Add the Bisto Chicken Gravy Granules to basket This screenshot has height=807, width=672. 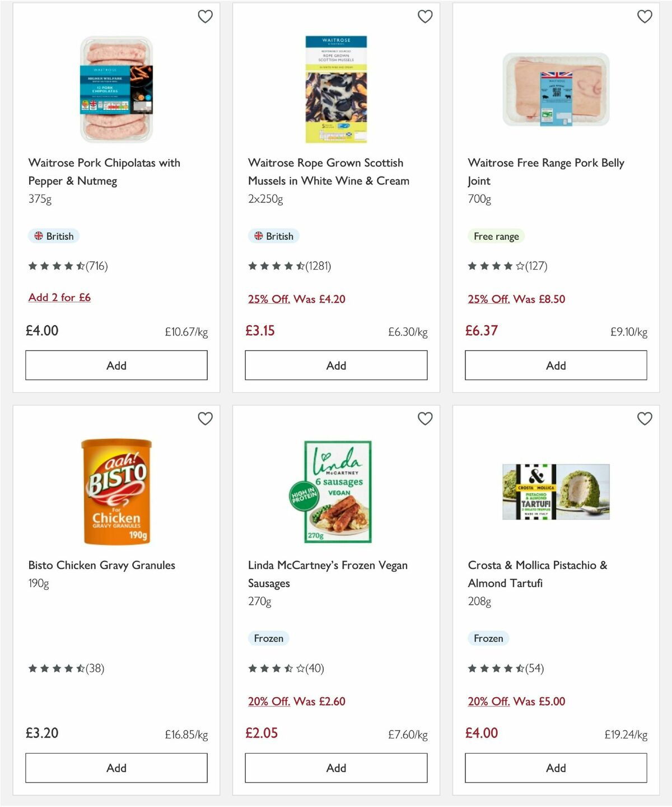click(x=116, y=768)
